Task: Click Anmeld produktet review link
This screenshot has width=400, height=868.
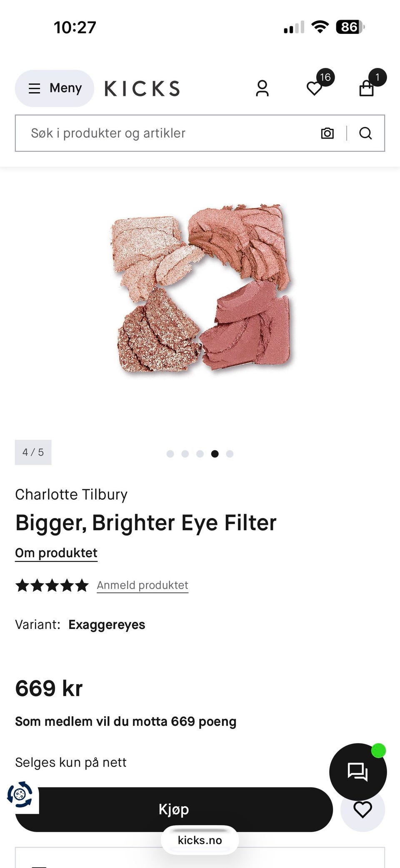Action: 142,585
